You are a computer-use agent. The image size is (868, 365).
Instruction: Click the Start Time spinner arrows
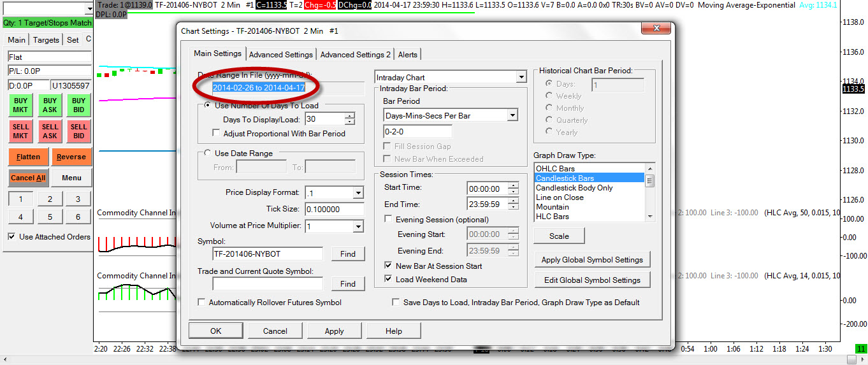514,189
